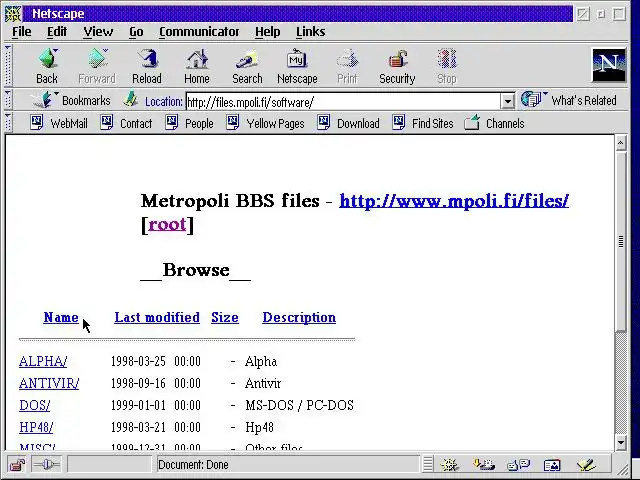The width and height of the screenshot is (640, 480).
Task: Click the Back navigation button
Action: coord(47,66)
